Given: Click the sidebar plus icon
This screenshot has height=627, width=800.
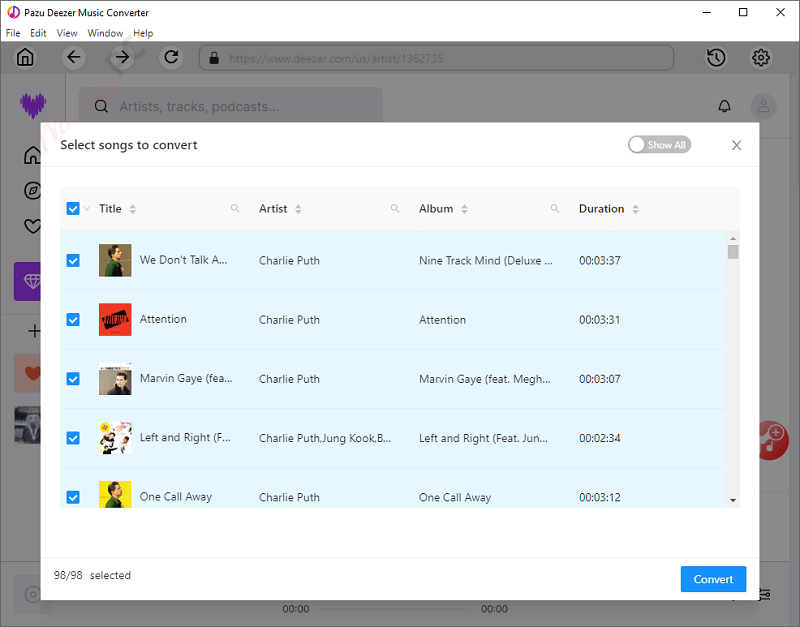Looking at the screenshot, I should pyautogui.click(x=34, y=331).
